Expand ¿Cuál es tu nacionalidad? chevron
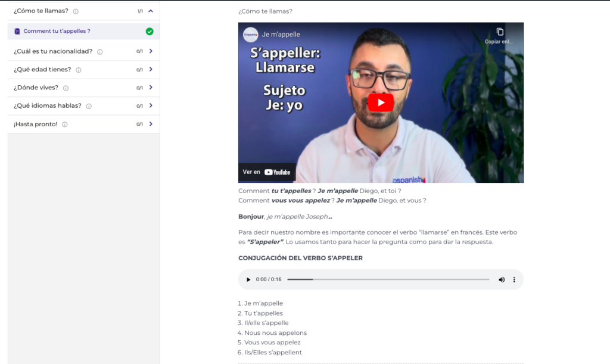This screenshot has height=364, width=610. [x=151, y=51]
